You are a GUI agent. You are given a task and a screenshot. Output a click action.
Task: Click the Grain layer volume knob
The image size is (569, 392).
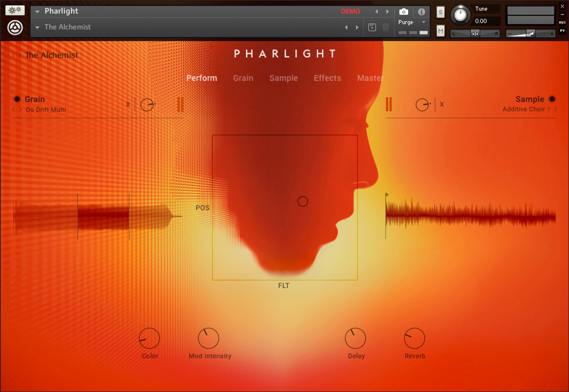(x=147, y=105)
